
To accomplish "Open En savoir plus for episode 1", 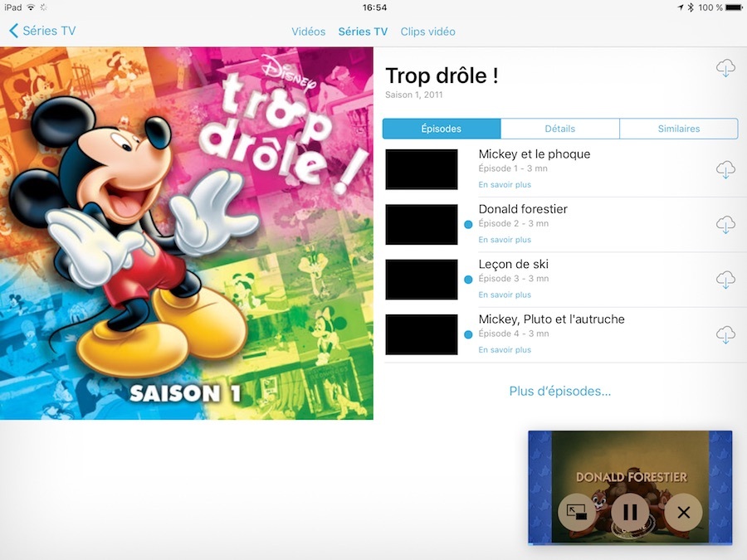I will coord(505,185).
